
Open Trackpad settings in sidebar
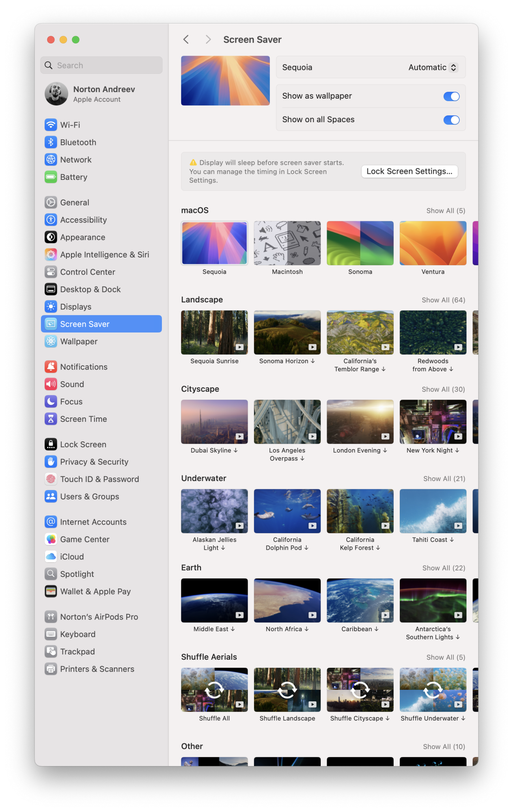(x=101, y=652)
